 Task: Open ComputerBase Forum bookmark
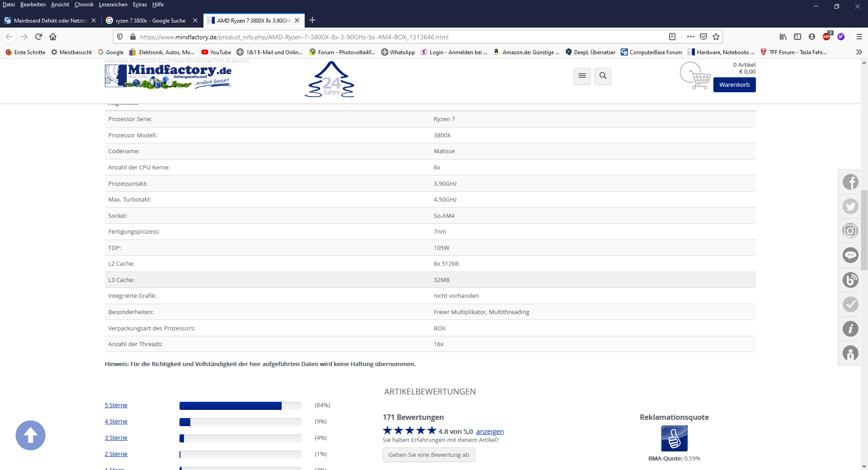[x=651, y=52]
